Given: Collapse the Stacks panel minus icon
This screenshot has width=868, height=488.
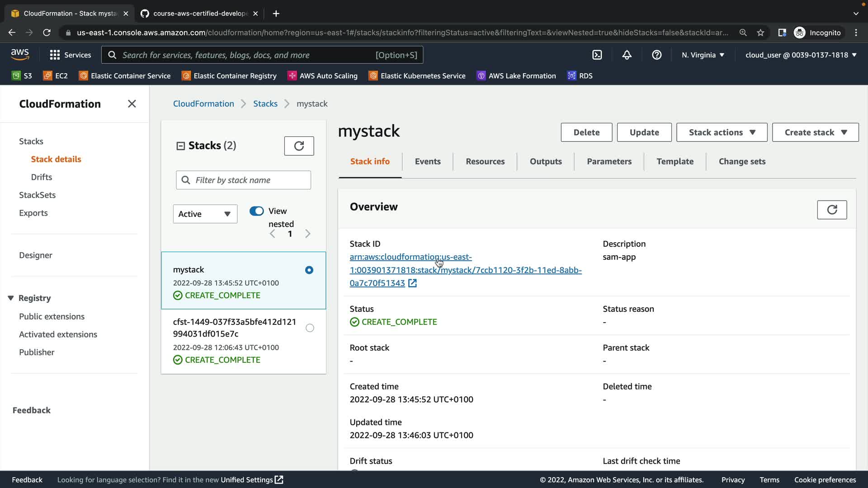Looking at the screenshot, I should tap(180, 146).
